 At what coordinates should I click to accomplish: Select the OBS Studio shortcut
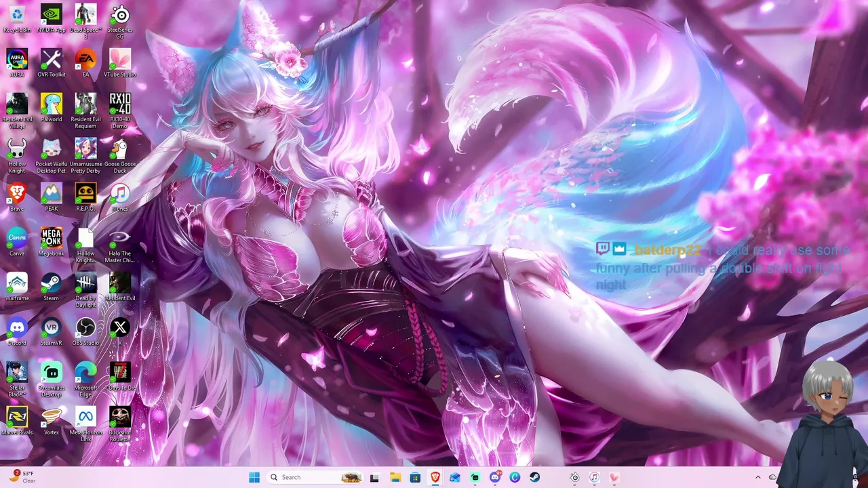pos(85,331)
